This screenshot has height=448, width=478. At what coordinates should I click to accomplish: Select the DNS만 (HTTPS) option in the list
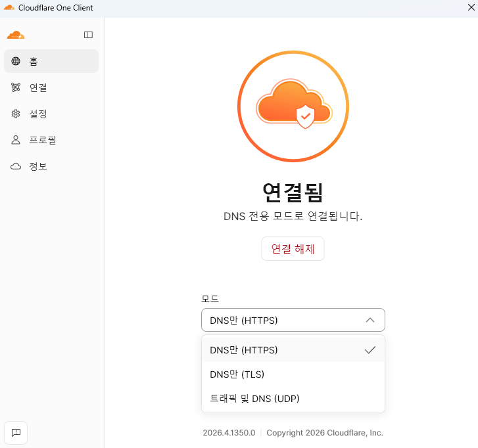coord(293,350)
